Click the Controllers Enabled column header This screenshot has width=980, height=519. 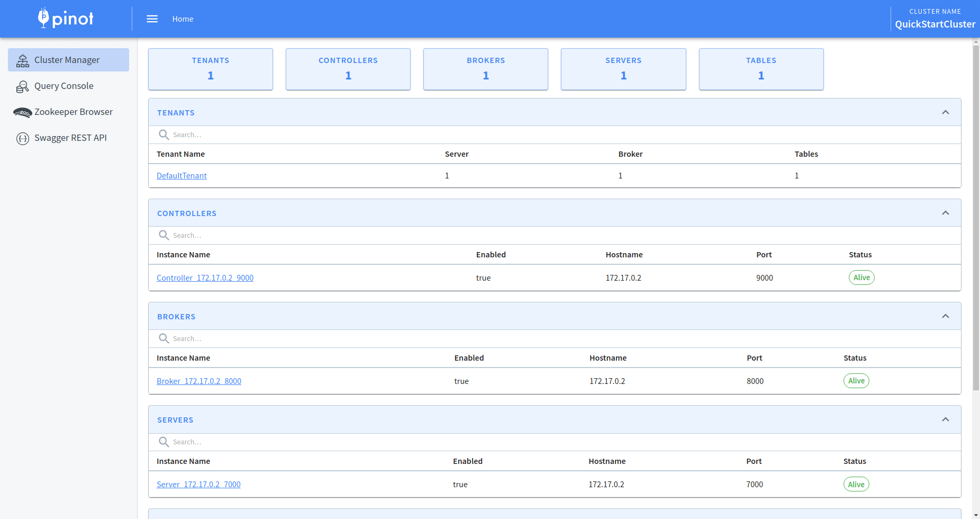click(x=491, y=255)
